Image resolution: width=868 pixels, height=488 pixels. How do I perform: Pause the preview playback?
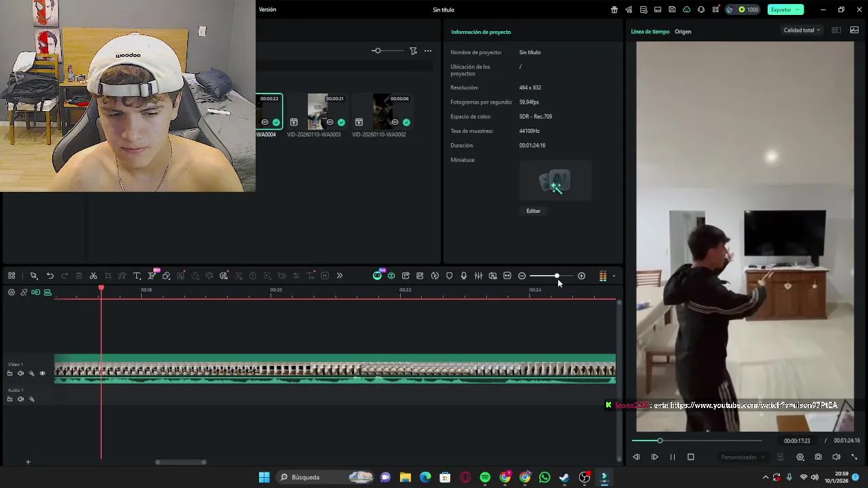pos(673,457)
